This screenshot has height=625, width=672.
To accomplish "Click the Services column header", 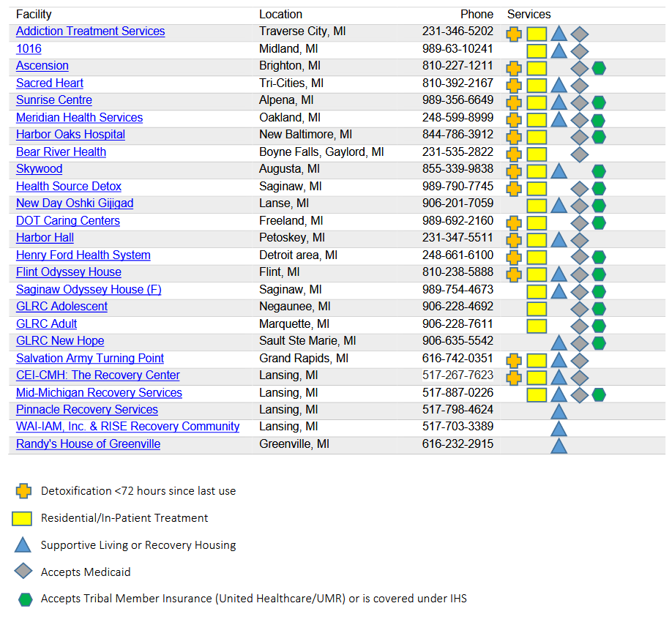I will [529, 14].
